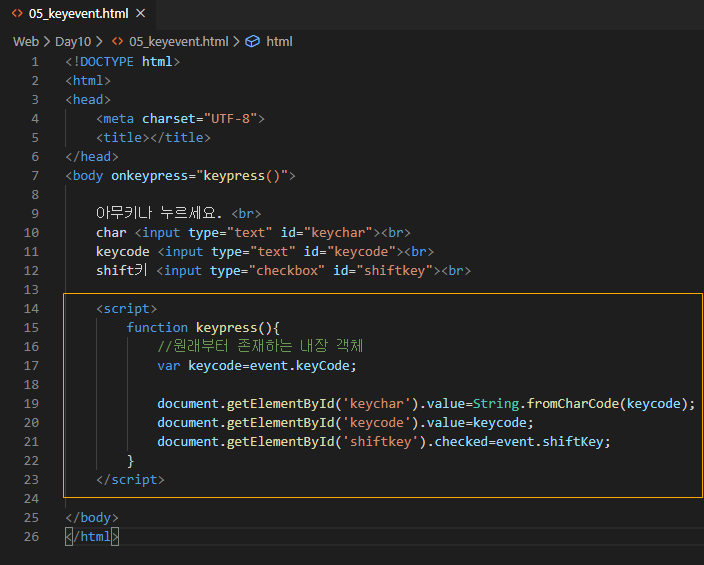The width and height of the screenshot is (704, 565).
Task: Click the closing html tag
Action: pyautogui.click(x=92, y=537)
